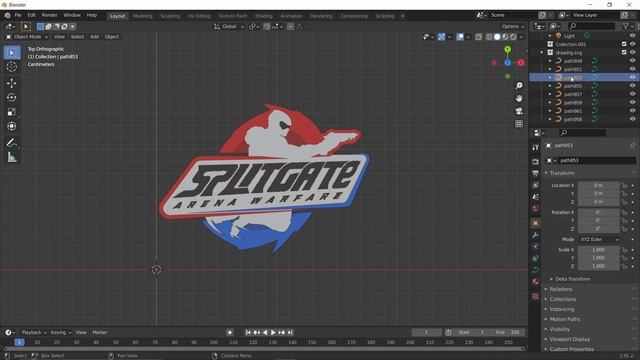Toggle visibility of the Light object
This screenshot has height=360, width=640.
pos(632,36)
